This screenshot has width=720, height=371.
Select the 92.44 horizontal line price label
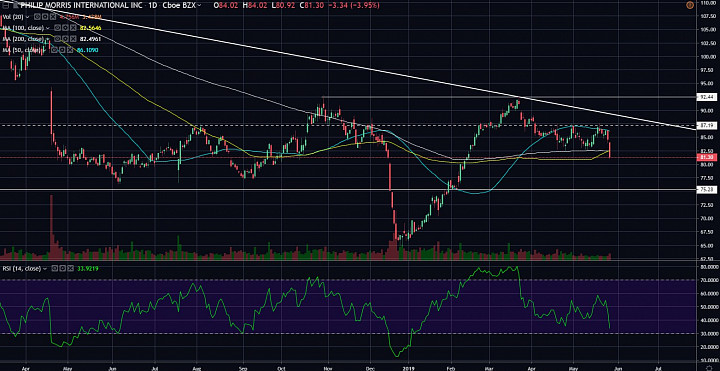pos(707,97)
